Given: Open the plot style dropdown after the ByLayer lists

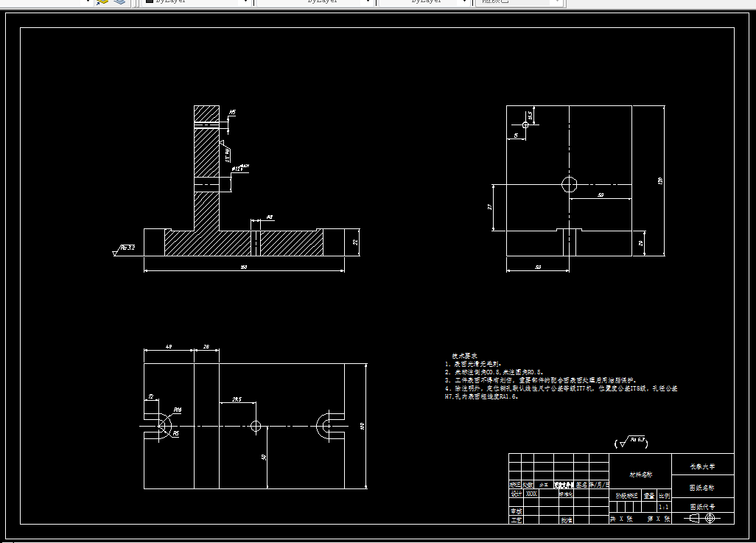Looking at the screenshot, I should point(519,2).
